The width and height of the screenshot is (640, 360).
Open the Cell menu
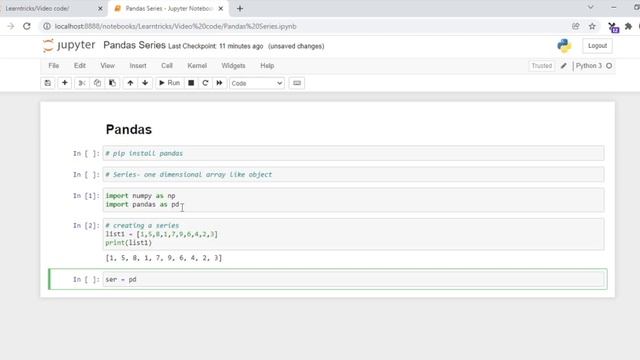[x=167, y=66]
